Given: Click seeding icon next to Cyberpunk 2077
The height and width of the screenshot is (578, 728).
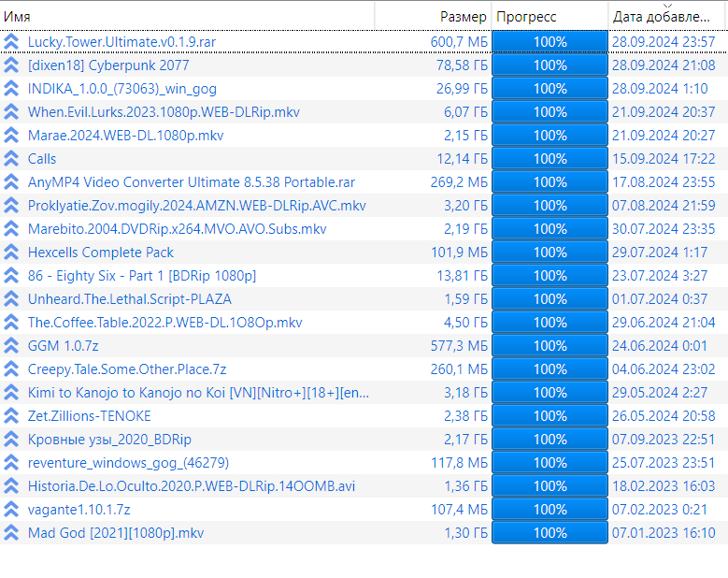Looking at the screenshot, I should (11, 65).
